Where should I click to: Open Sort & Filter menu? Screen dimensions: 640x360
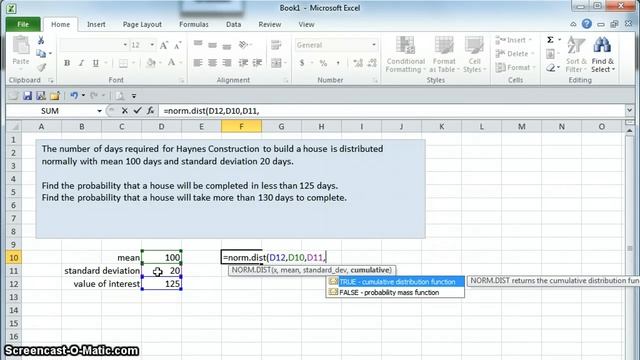(576, 54)
